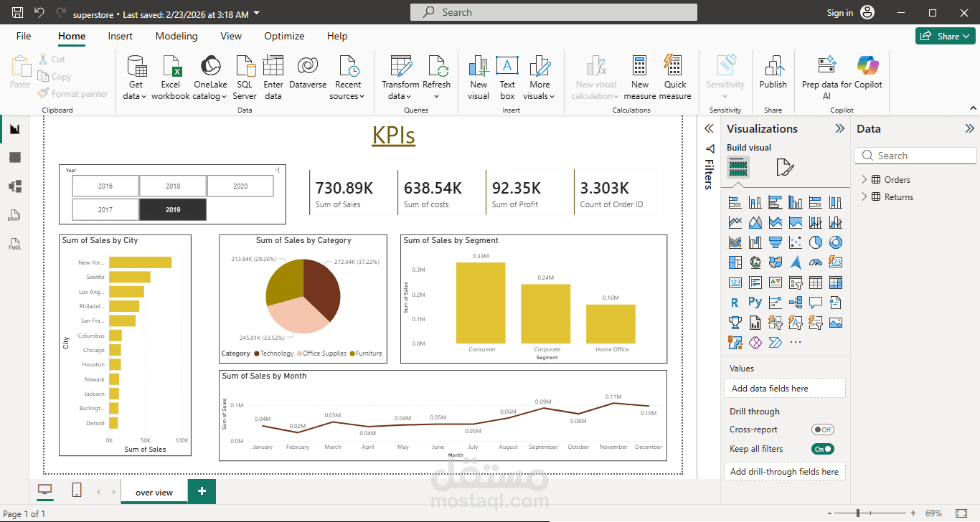Image resolution: width=980 pixels, height=522 pixels.
Task: Select year 2017 in the Year slicer
Action: [x=105, y=209]
